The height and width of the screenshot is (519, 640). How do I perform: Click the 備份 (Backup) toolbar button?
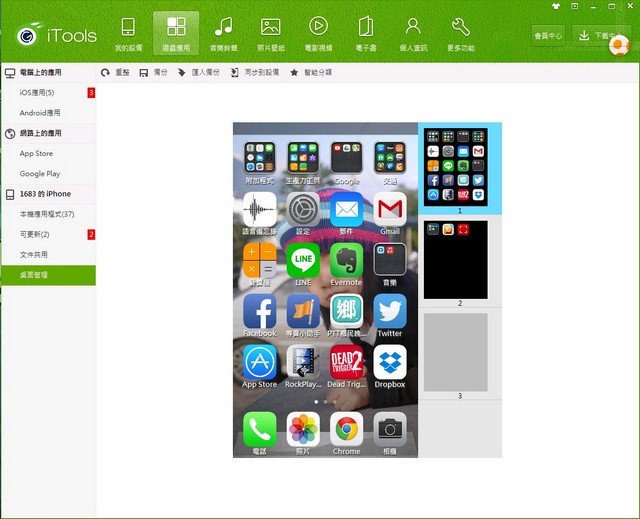[154, 73]
